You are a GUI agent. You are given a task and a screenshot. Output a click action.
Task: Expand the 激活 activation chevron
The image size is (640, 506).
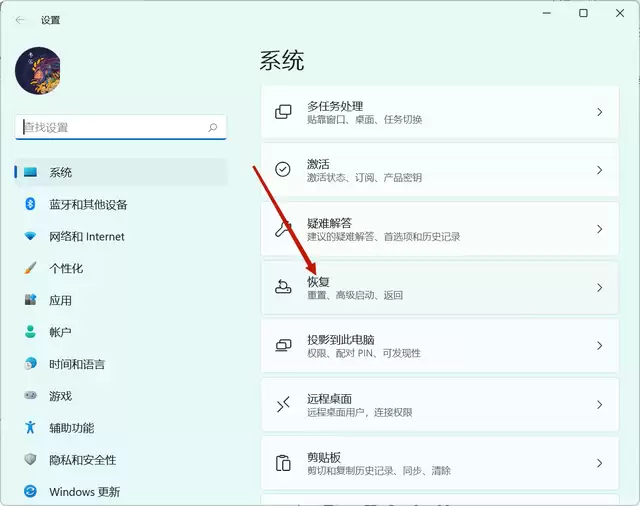599,170
